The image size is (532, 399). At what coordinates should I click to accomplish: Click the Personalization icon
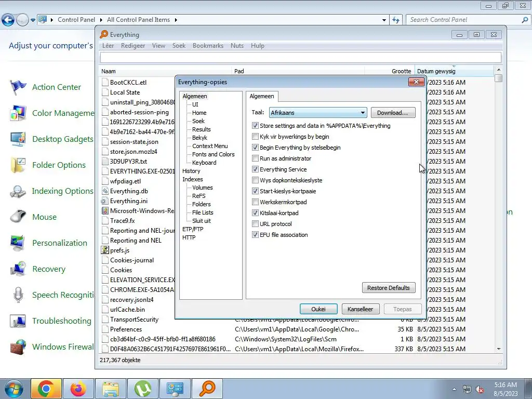18,243
